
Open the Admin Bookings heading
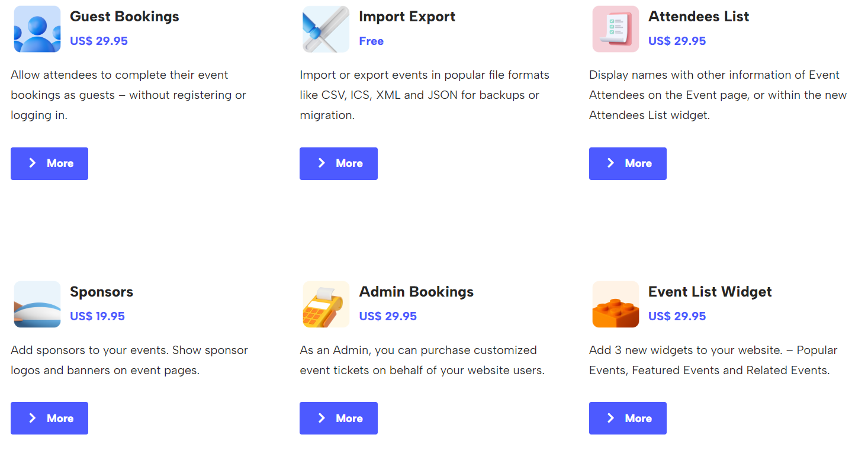pos(416,292)
